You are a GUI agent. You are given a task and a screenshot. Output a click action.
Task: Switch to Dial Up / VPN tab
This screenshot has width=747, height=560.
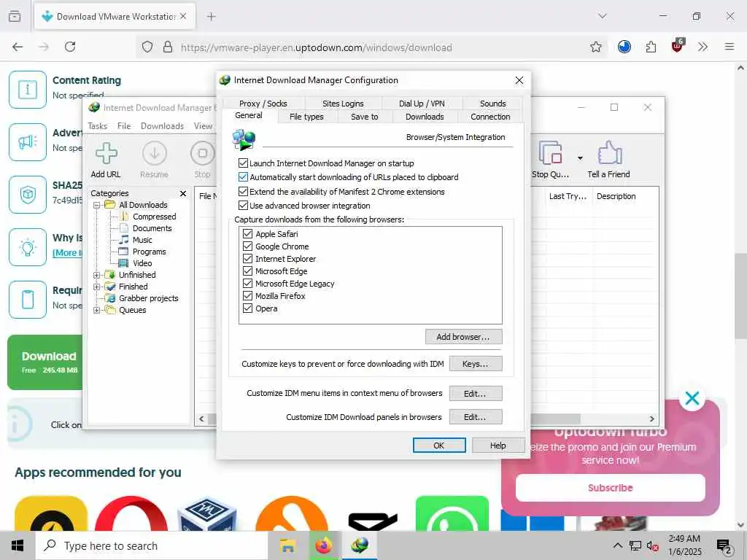[x=422, y=104]
